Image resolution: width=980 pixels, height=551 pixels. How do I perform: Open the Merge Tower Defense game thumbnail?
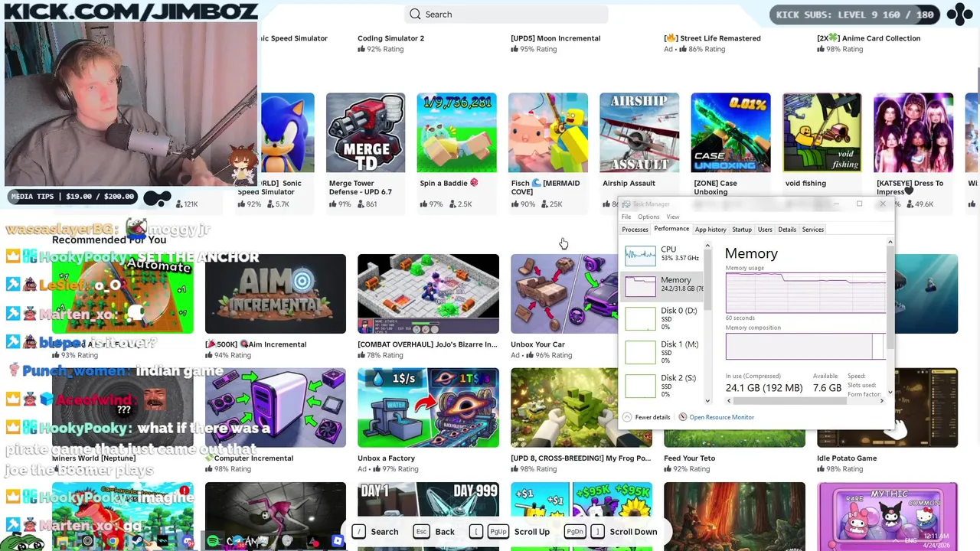click(x=365, y=132)
